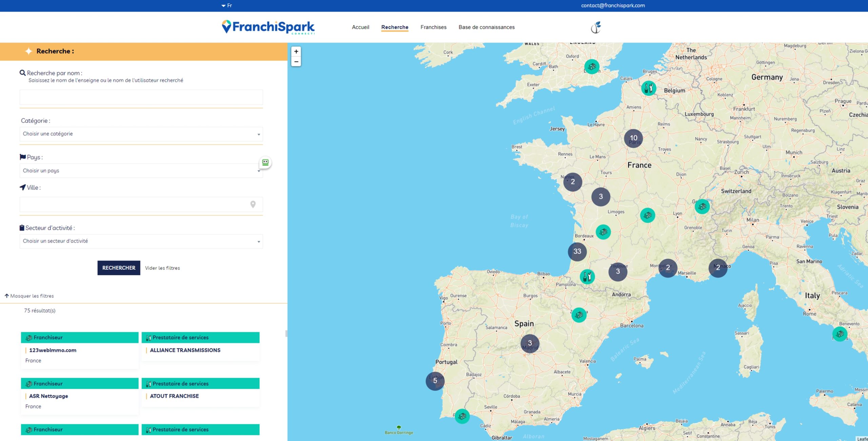
Task: Click the 75 résultat(s) count text
Action: pyautogui.click(x=40, y=311)
